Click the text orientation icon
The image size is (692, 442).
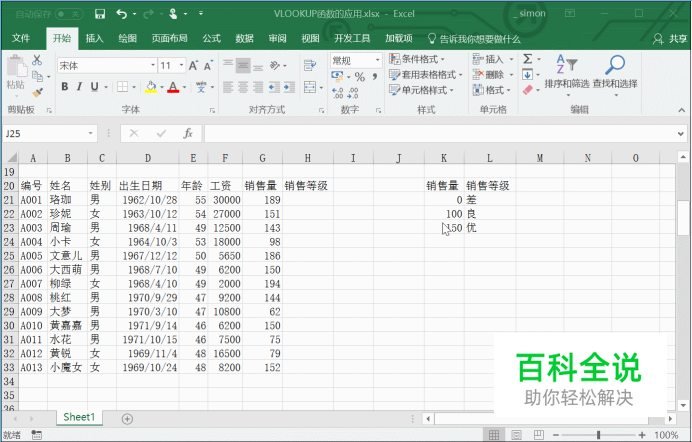coord(275,66)
